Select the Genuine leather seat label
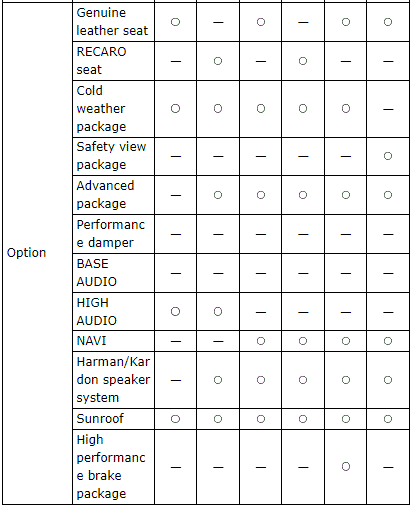 (x=112, y=22)
